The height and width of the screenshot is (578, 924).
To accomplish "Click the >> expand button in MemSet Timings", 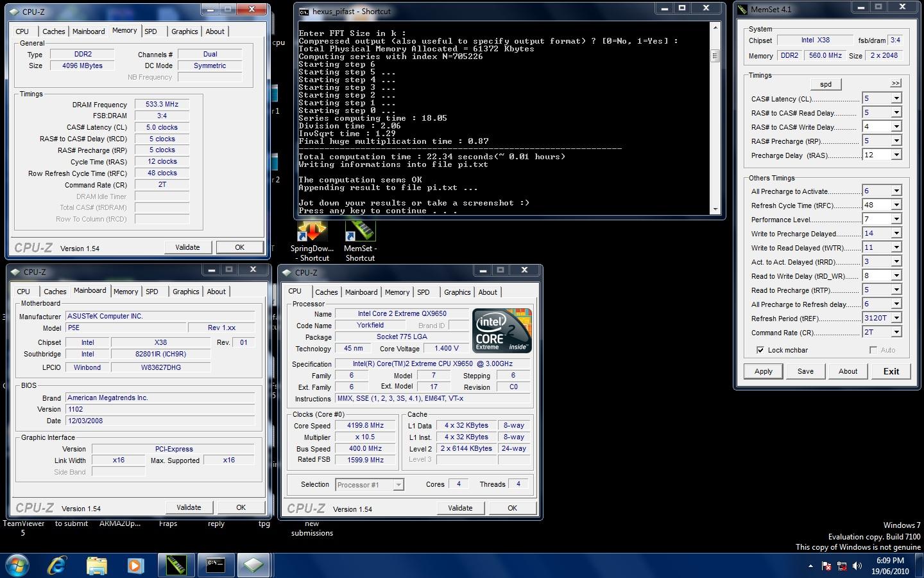I will 896,83.
